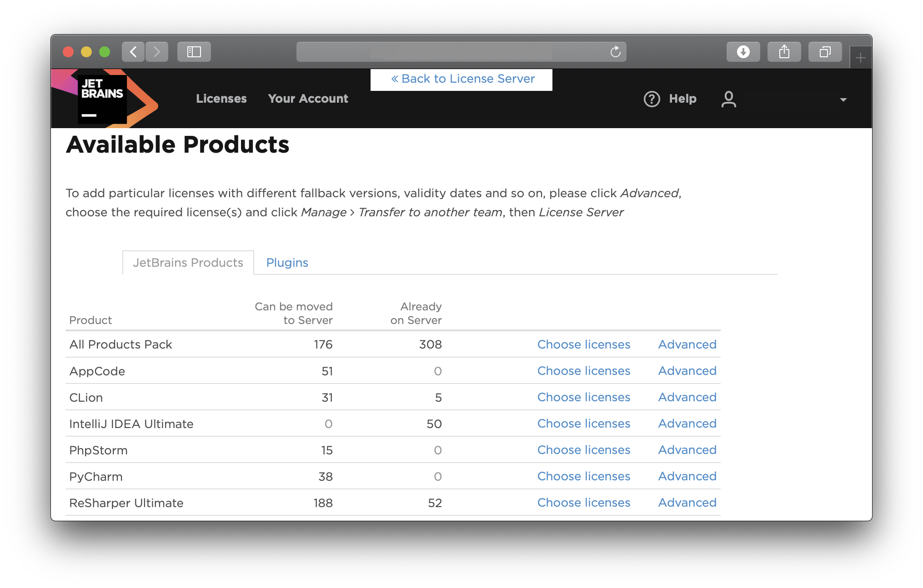Click Advanced for IntelliJ IDEA Ultimate
923x588 pixels.
point(686,424)
